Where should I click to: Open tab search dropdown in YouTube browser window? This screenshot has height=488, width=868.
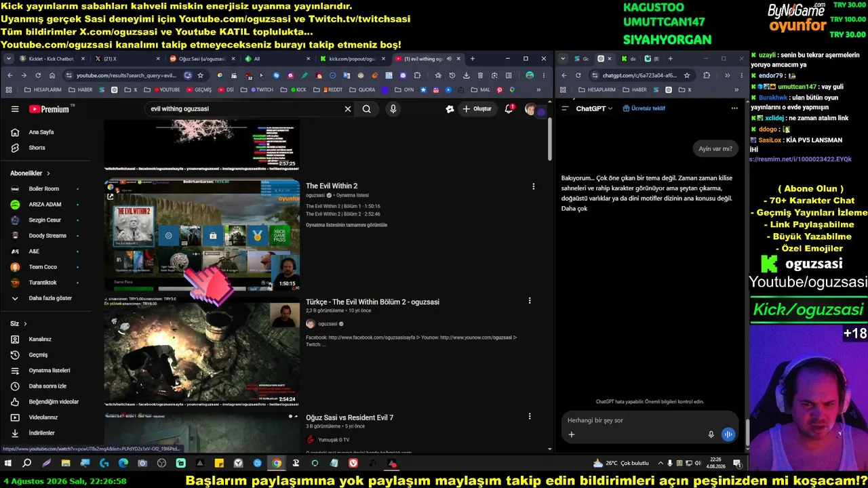click(9, 59)
